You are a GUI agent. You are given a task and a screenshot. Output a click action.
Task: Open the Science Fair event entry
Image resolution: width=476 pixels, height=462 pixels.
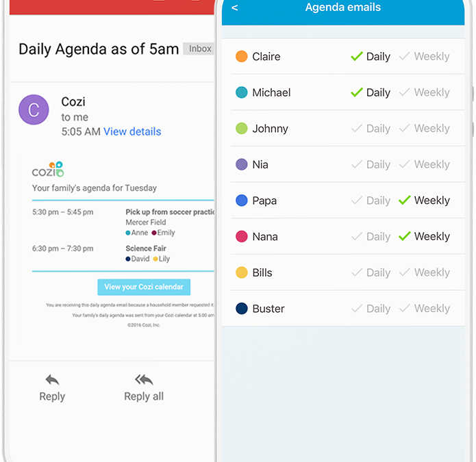click(x=146, y=248)
